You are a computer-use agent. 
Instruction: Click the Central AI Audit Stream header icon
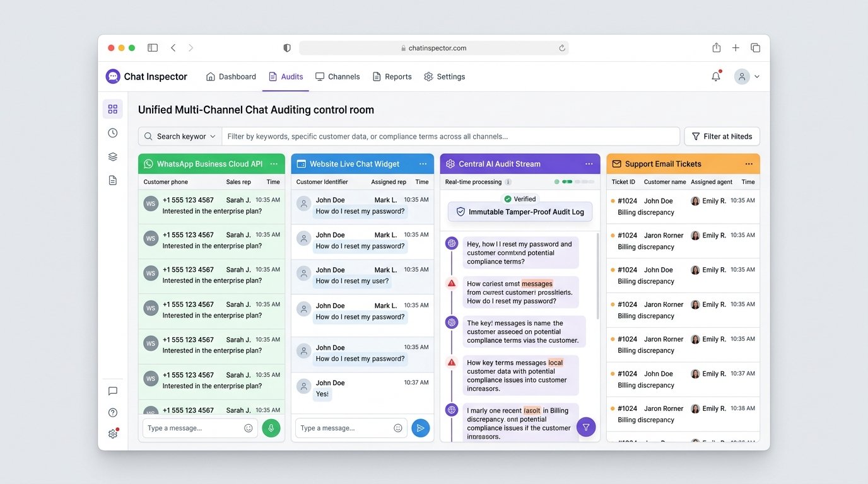click(450, 164)
